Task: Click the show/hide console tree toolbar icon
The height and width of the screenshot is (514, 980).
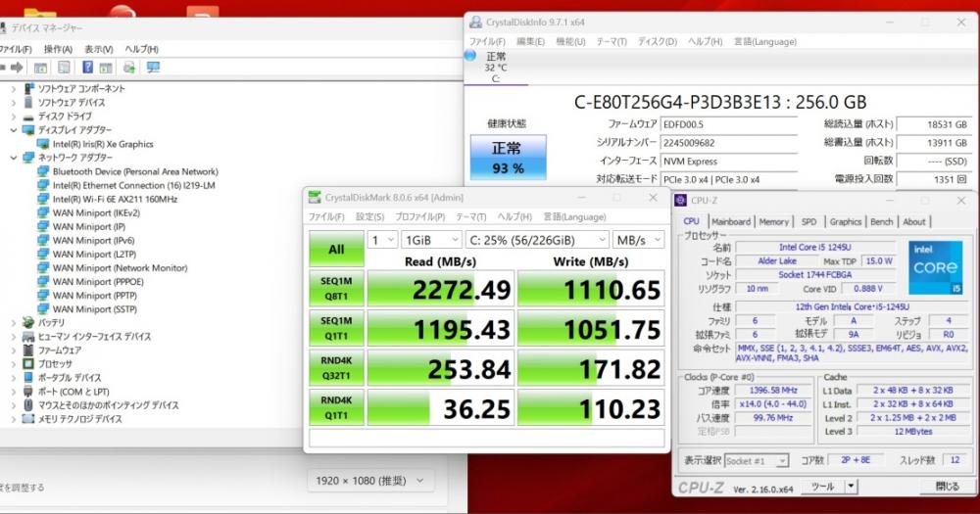Action: (x=40, y=68)
